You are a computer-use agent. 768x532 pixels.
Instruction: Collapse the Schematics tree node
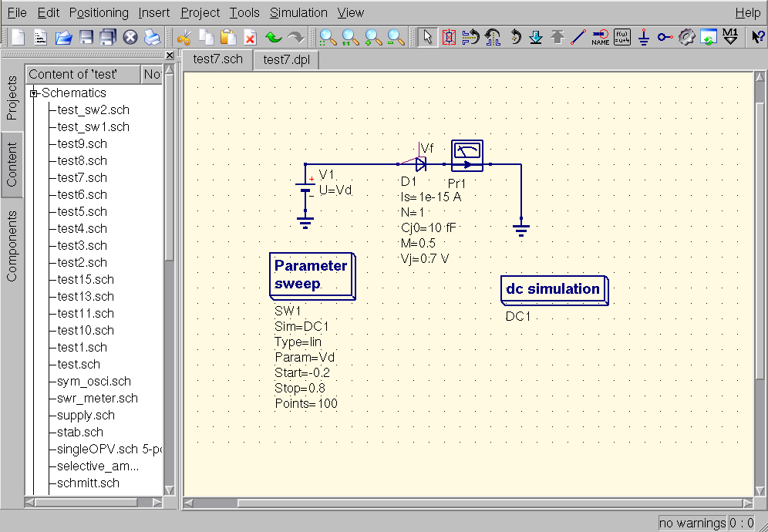[x=33, y=93]
